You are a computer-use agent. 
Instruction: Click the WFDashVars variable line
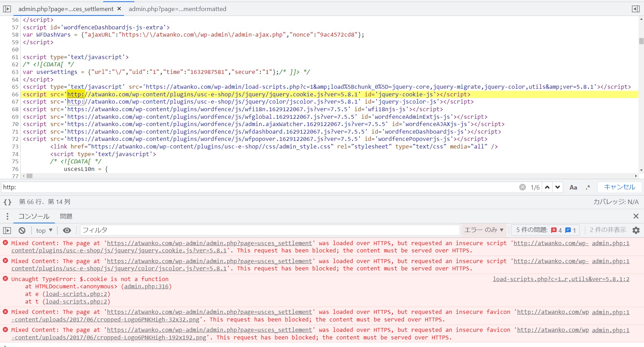(193, 35)
